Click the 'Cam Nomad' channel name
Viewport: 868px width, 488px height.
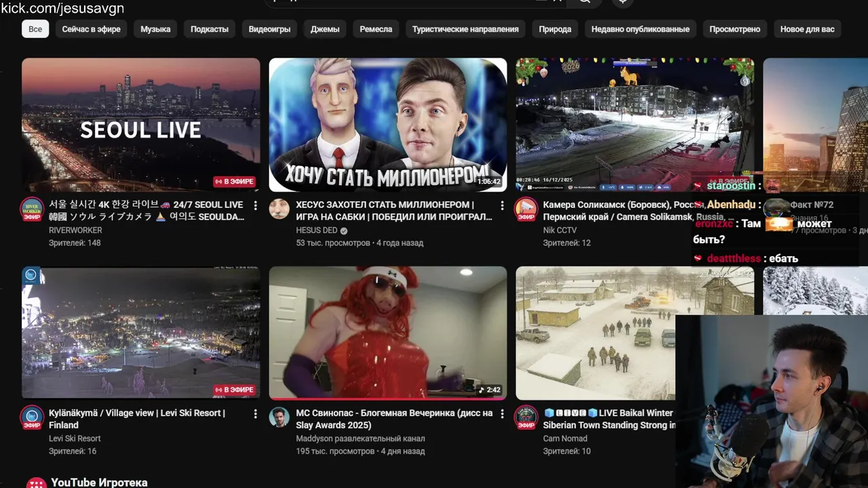(x=566, y=439)
